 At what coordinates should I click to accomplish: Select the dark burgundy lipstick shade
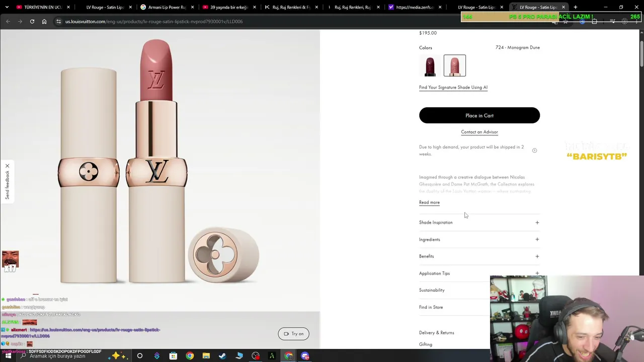(430, 65)
